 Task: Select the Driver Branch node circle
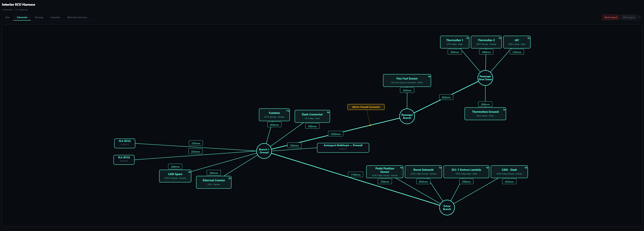447,207
